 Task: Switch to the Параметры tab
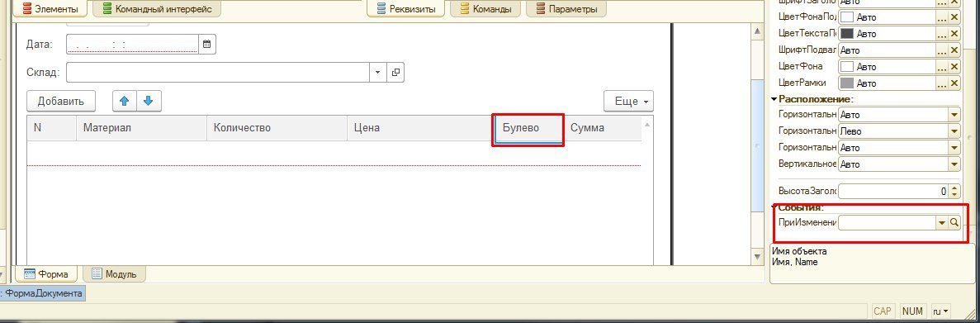tap(566, 9)
